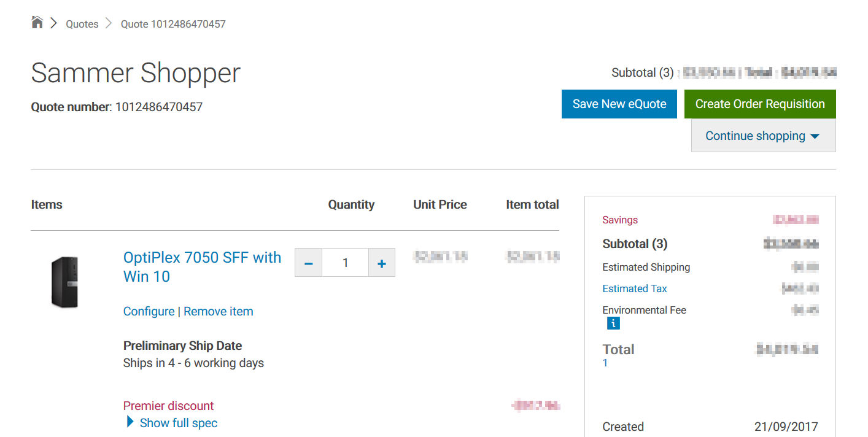
Task: Click the Premier discount label
Action: [168, 406]
